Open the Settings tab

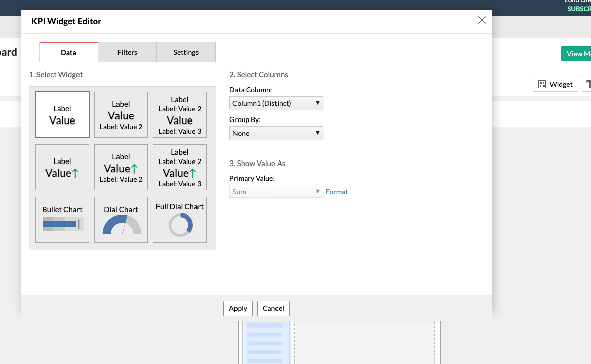tap(186, 52)
